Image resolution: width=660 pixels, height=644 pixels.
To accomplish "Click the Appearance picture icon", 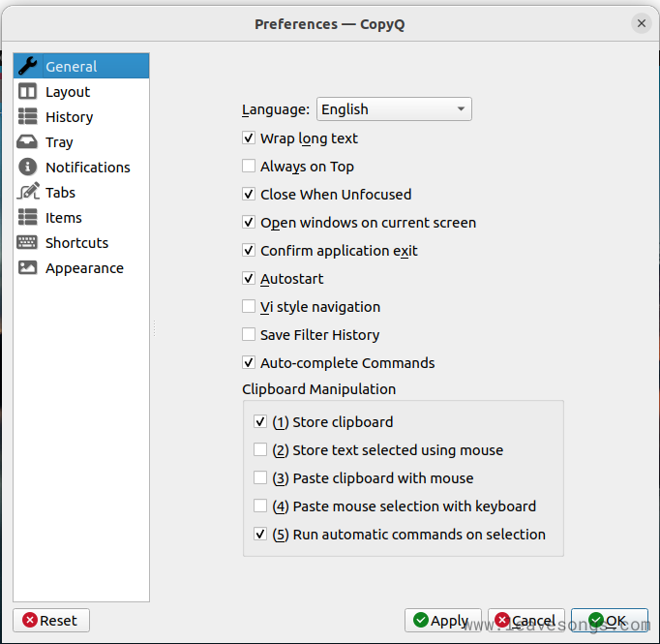I will (27, 268).
